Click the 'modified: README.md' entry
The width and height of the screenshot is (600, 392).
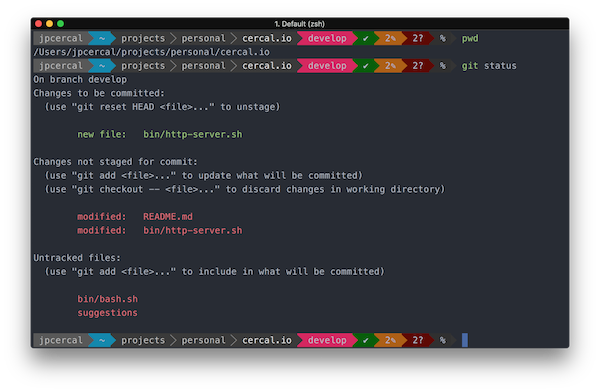pyautogui.click(x=135, y=217)
